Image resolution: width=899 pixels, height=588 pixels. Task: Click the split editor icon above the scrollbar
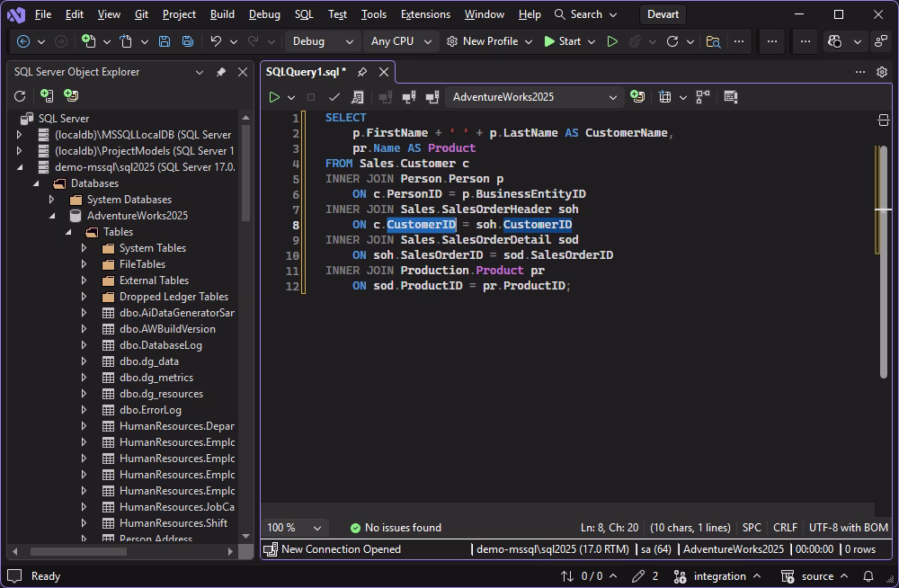[x=884, y=120]
